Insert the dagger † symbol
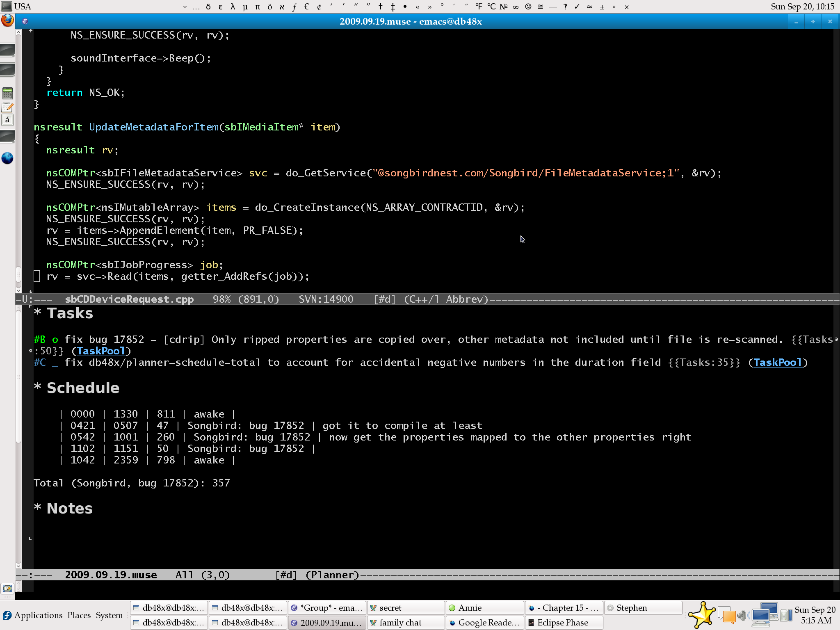Image resolution: width=840 pixels, height=630 pixels. click(381, 7)
